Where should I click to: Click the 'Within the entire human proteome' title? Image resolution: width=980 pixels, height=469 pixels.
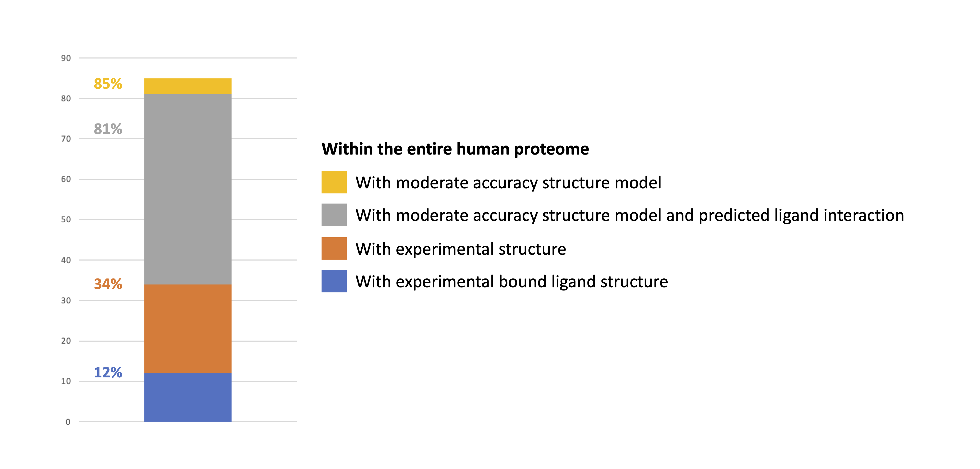pyautogui.click(x=455, y=149)
